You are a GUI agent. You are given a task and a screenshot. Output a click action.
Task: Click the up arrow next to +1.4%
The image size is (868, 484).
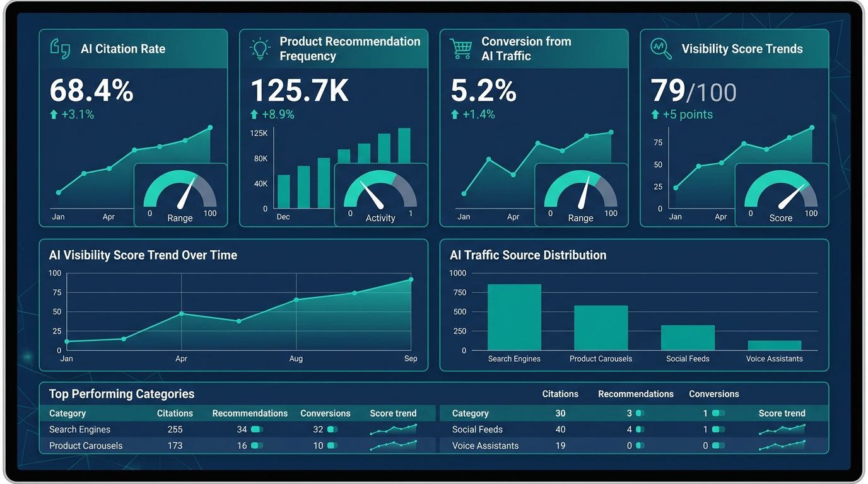click(x=455, y=114)
